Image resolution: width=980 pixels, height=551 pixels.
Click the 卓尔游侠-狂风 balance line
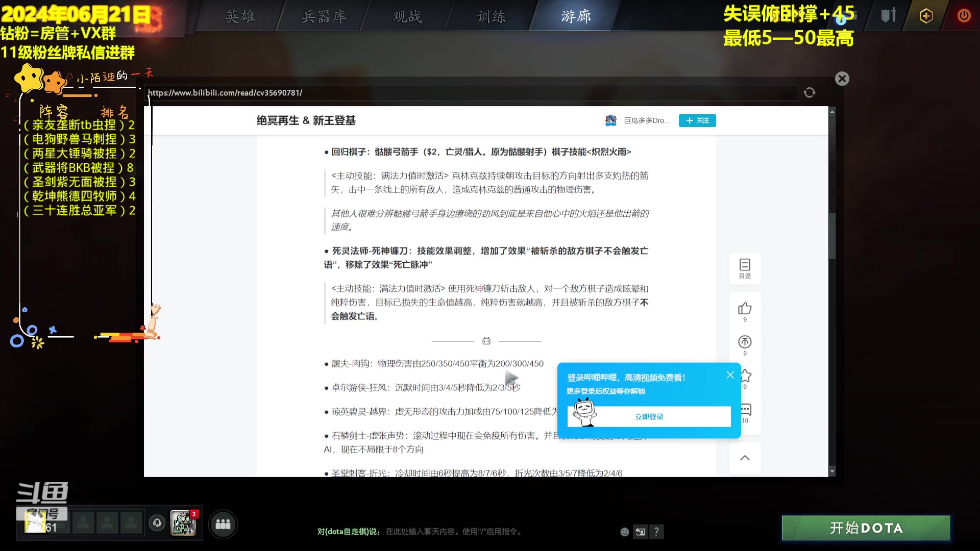[x=426, y=388]
